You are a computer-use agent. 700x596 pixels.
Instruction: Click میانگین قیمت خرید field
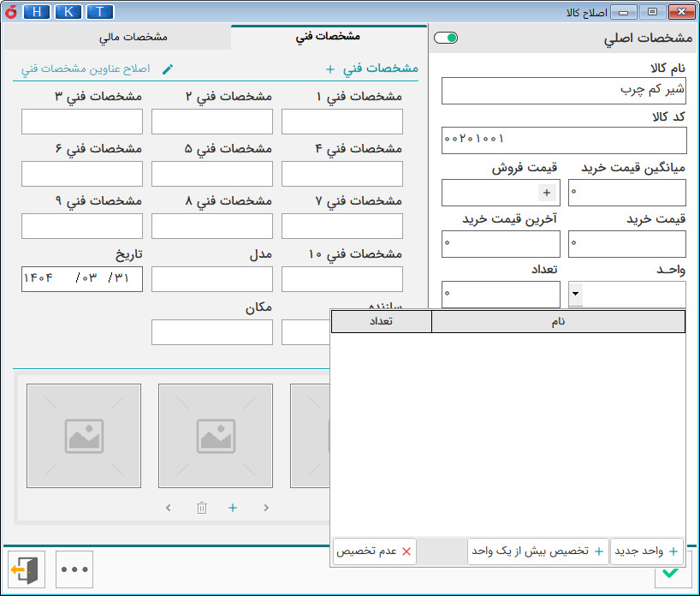626,193
